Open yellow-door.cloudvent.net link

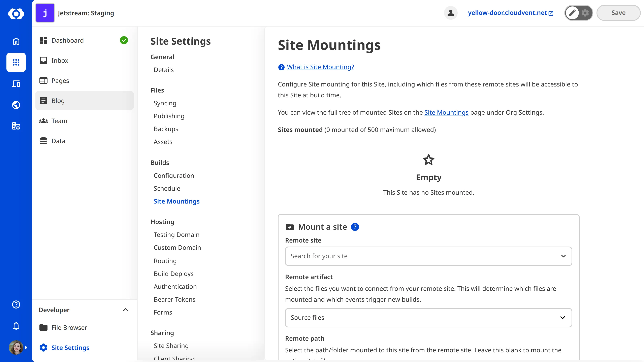pos(511,13)
